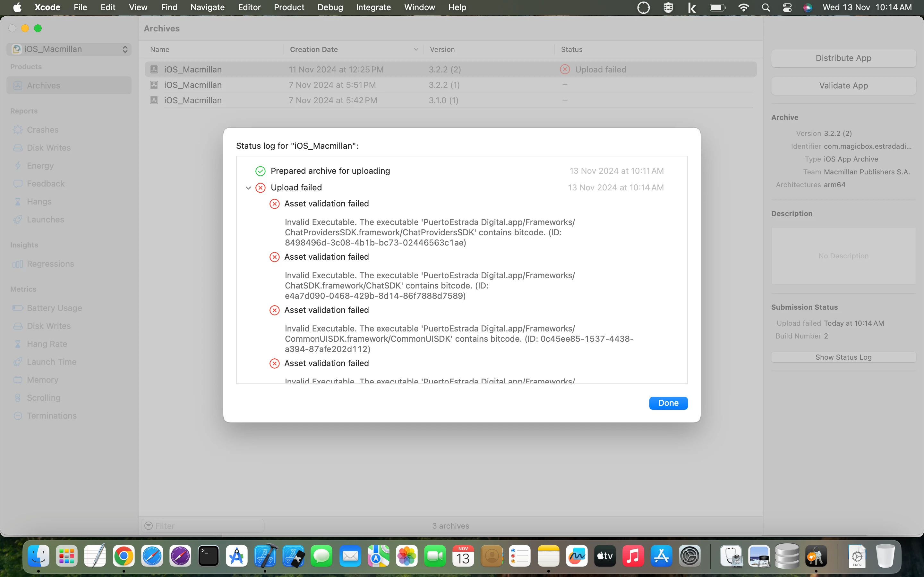The width and height of the screenshot is (924, 577).
Task: Click the Validate App button
Action: click(843, 86)
